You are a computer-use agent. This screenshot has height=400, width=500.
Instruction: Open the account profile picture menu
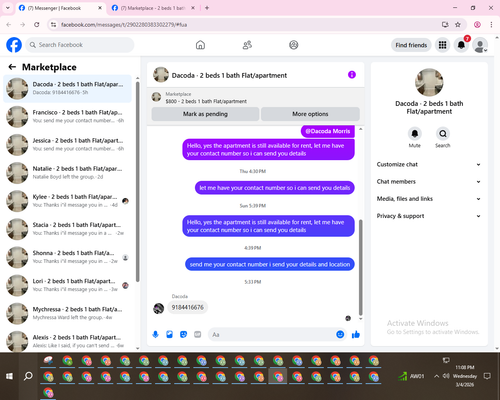[480, 45]
